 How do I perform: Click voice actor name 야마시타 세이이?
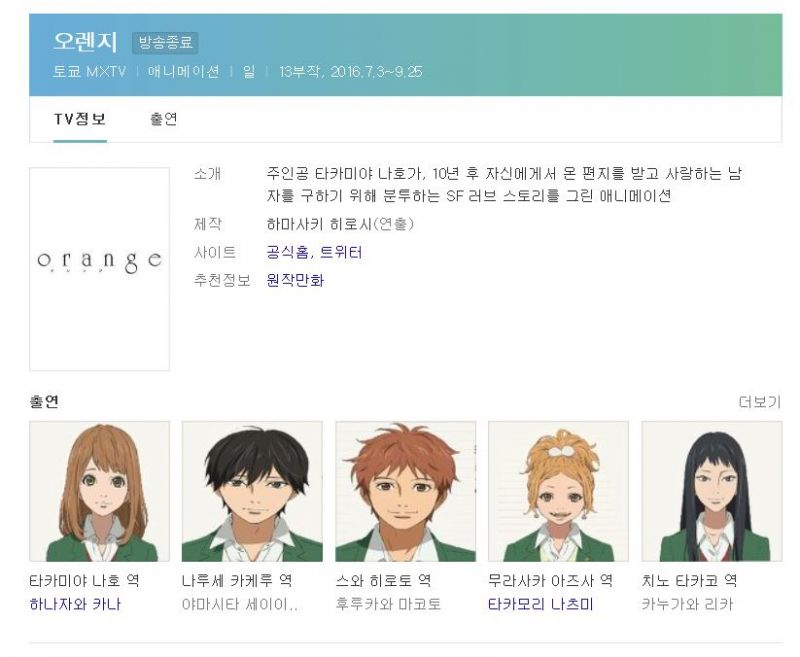(x=240, y=604)
